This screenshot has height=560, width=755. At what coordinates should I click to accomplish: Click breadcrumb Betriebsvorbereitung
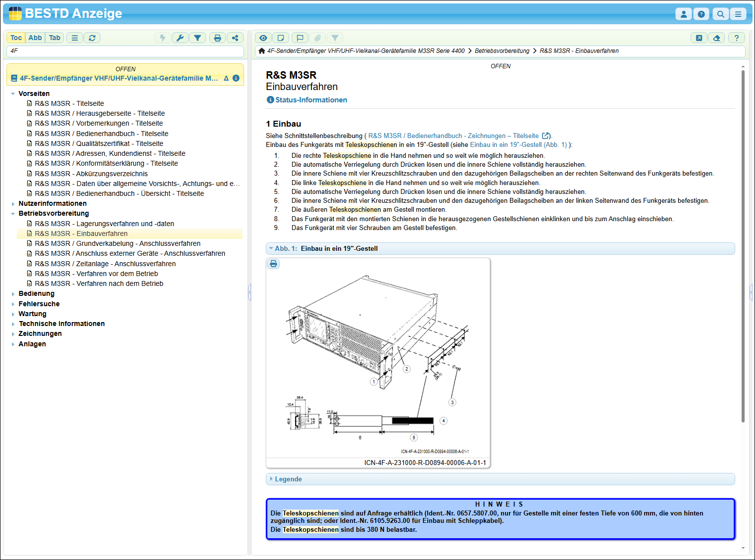coord(502,51)
